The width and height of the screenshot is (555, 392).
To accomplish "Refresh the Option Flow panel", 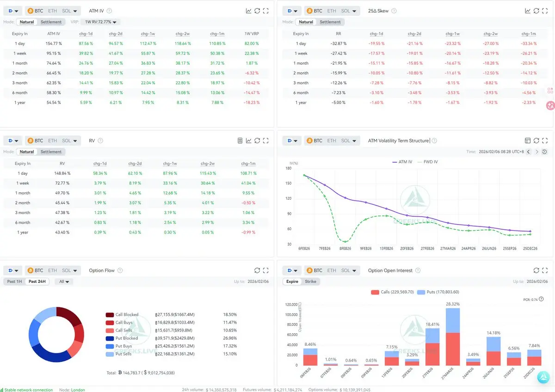I will pos(257,270).
